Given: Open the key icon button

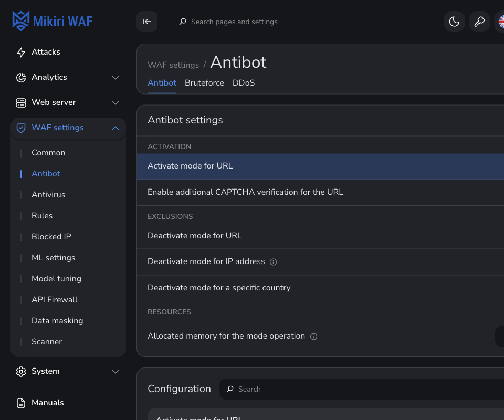Looking at the screenshot, I should pos(479,22).
